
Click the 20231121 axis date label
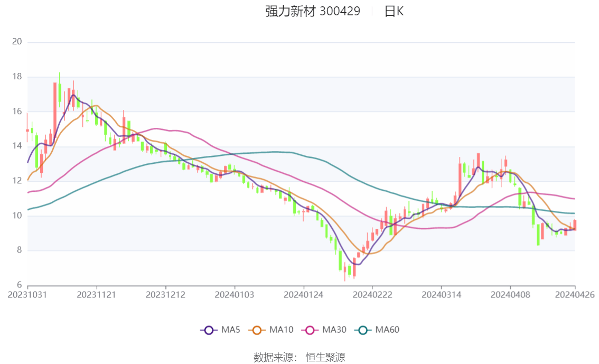[96, 294]
